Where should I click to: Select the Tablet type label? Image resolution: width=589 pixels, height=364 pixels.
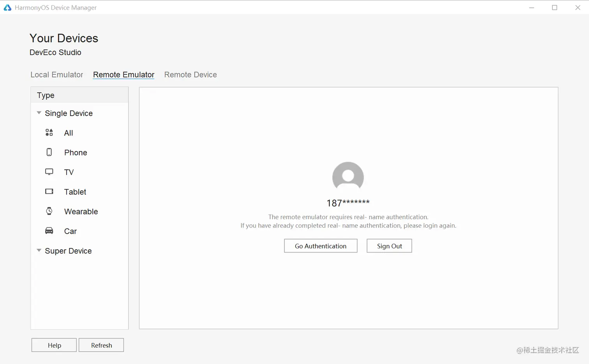[x=75, y=192]
